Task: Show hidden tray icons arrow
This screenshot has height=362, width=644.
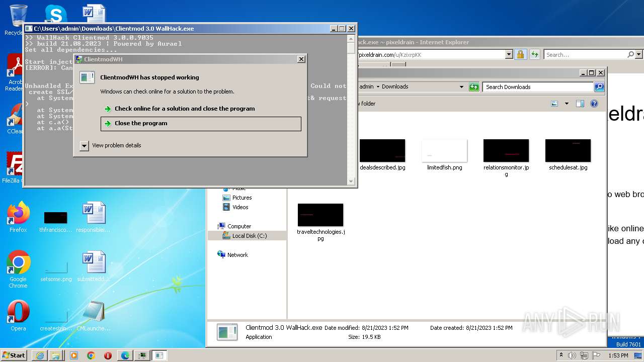Action: [x=561, y=355]
